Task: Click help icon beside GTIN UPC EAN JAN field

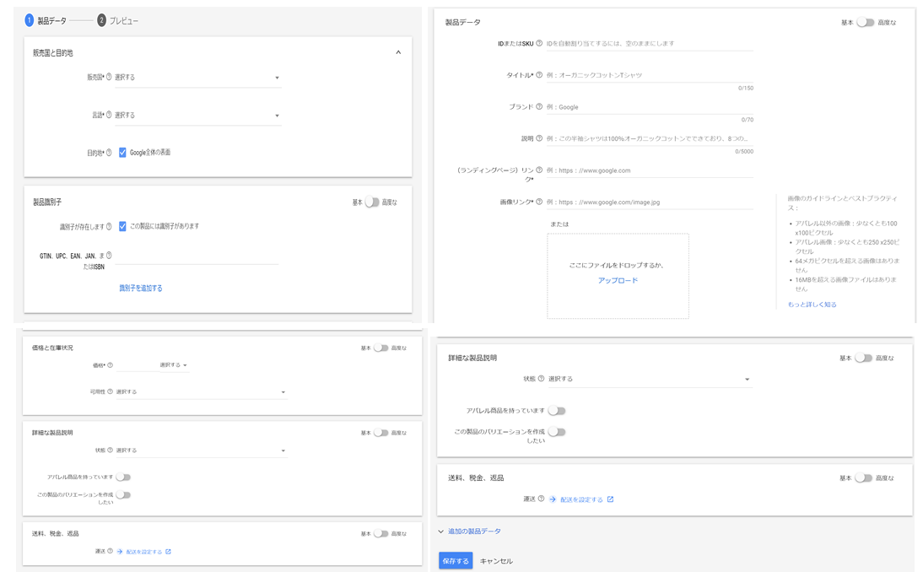Action: 109,256
